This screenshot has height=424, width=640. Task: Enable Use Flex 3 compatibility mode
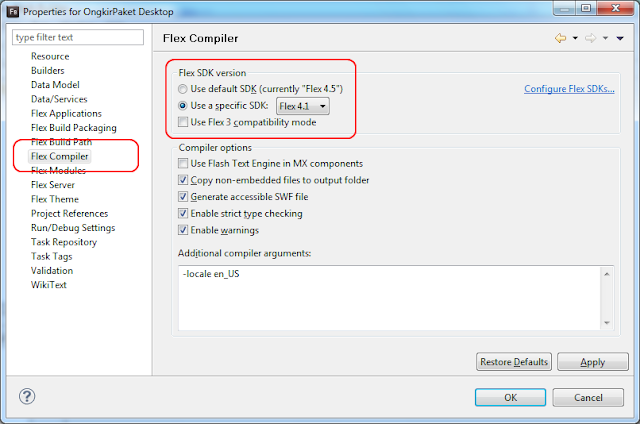[x=183, y=122]
